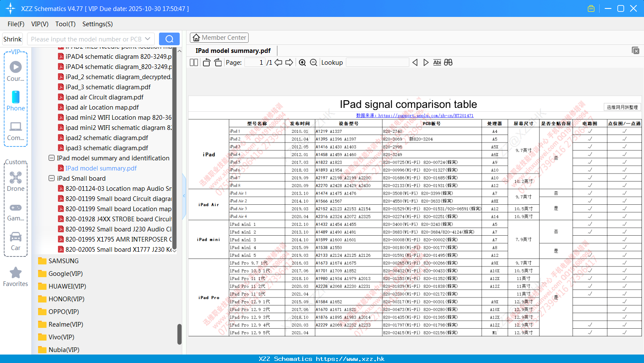Screen dimensions: 644x363
Task: Open the VIP(V) menu
Action: click(40, 24)
